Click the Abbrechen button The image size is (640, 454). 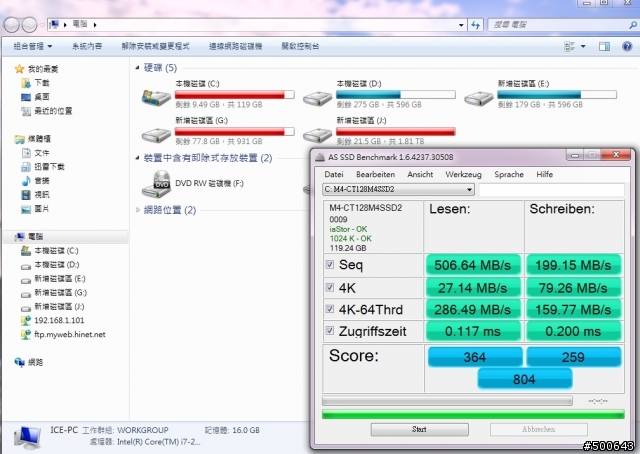[539, 429]
